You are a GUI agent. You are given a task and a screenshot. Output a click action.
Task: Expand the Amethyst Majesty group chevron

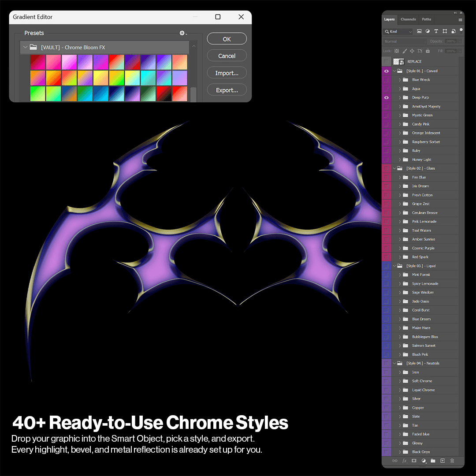[400, 107]
